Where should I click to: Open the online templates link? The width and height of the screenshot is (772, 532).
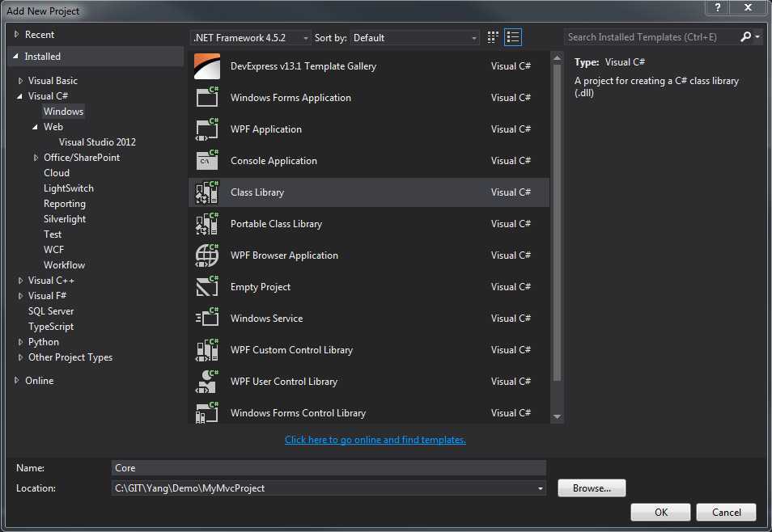coord(375,440)
